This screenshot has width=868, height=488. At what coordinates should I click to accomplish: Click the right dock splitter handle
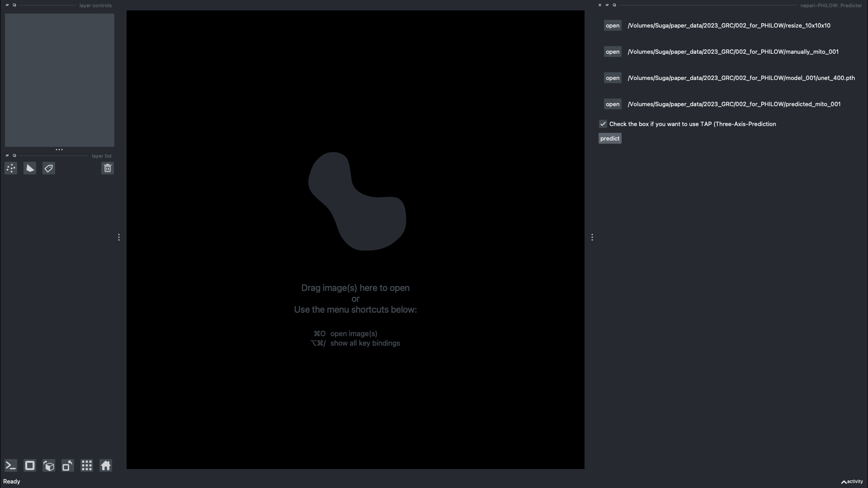pos(592,237)
